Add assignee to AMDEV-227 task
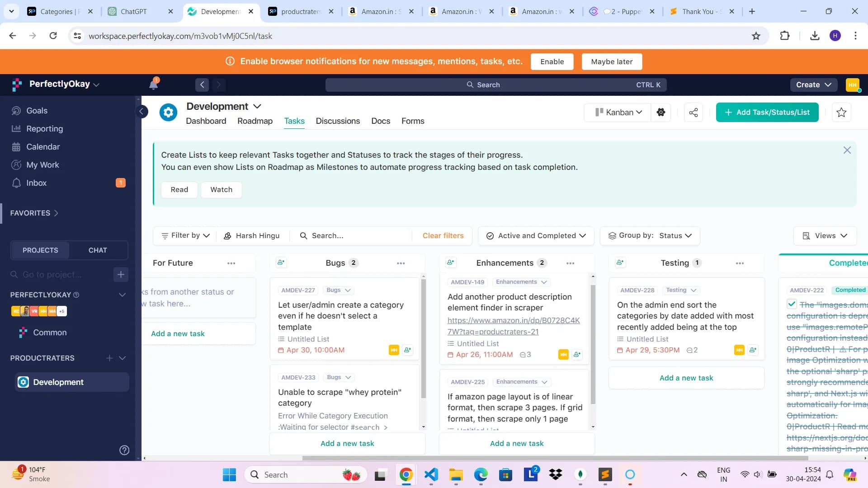The height and width of the screenshot is (488, 868). coord(407,350)
